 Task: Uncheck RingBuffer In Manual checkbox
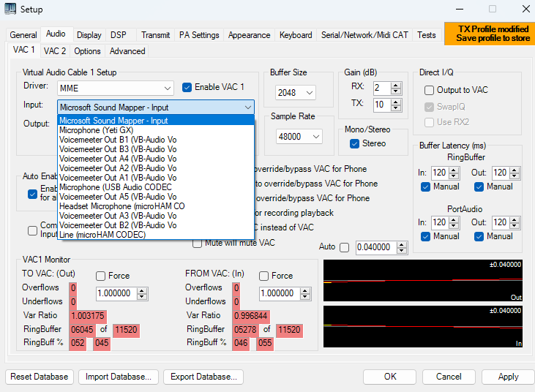[425, 187]
